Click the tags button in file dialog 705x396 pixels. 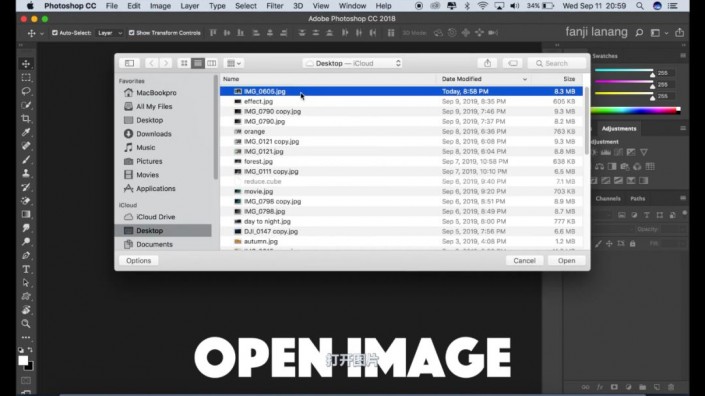coord(513,63)
